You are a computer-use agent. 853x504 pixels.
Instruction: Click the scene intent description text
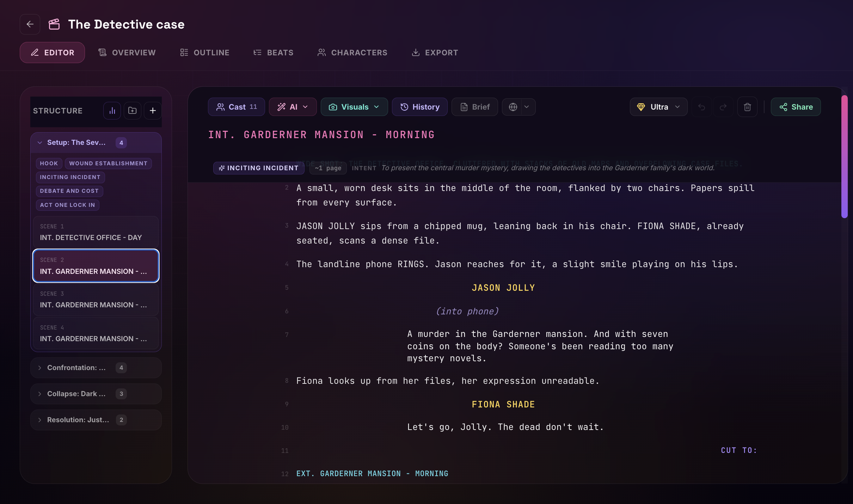(548, 168)
